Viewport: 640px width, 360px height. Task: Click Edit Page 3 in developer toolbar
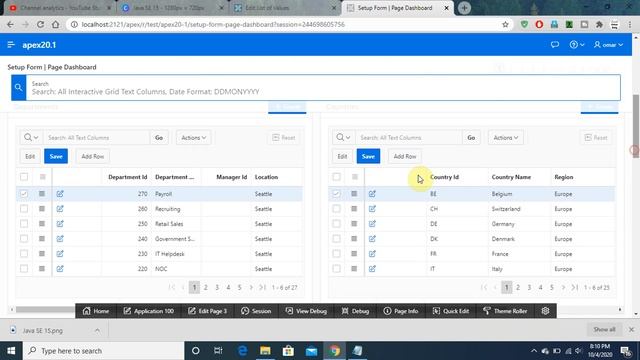click(x=207, y=311)
